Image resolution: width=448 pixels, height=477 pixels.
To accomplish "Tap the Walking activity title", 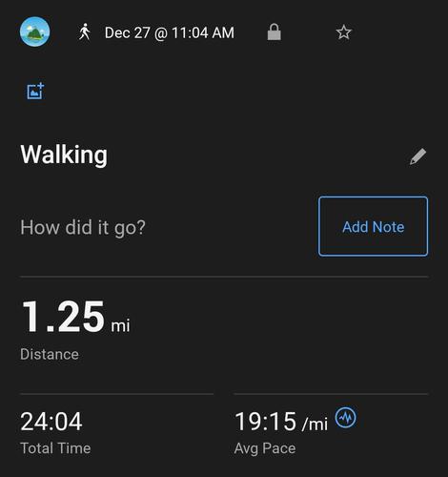I will coord(64,155).
